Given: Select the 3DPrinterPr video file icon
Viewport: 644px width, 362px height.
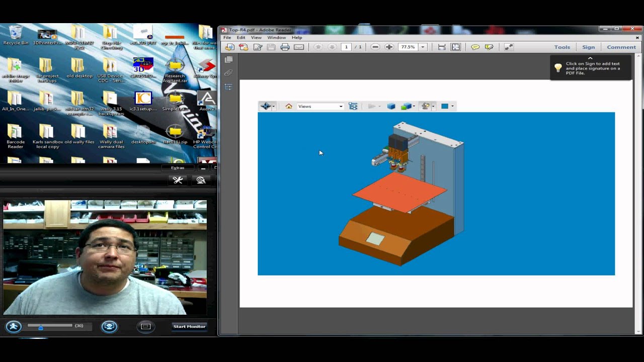Looking at the screenshot, I should point(47,36).
